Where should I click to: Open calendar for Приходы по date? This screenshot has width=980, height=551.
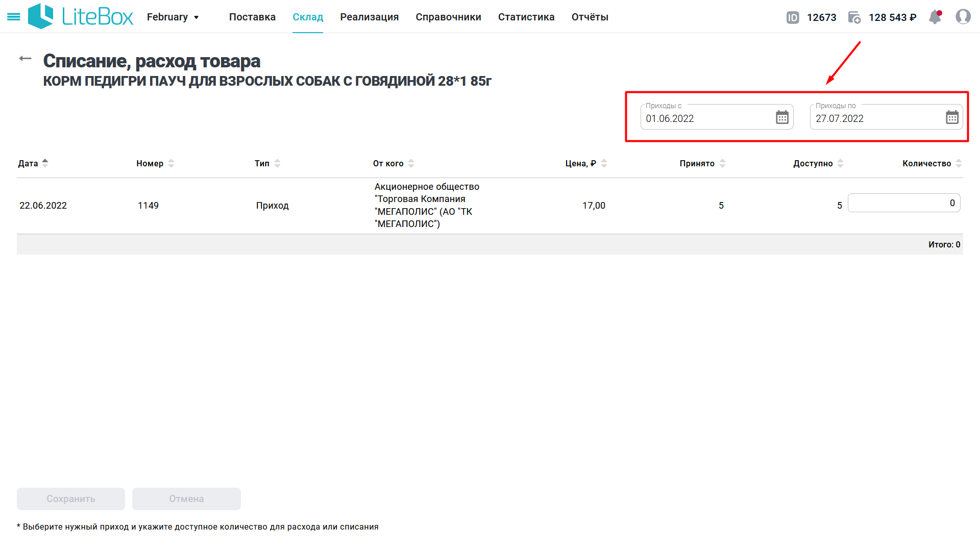tap(952, 117)
